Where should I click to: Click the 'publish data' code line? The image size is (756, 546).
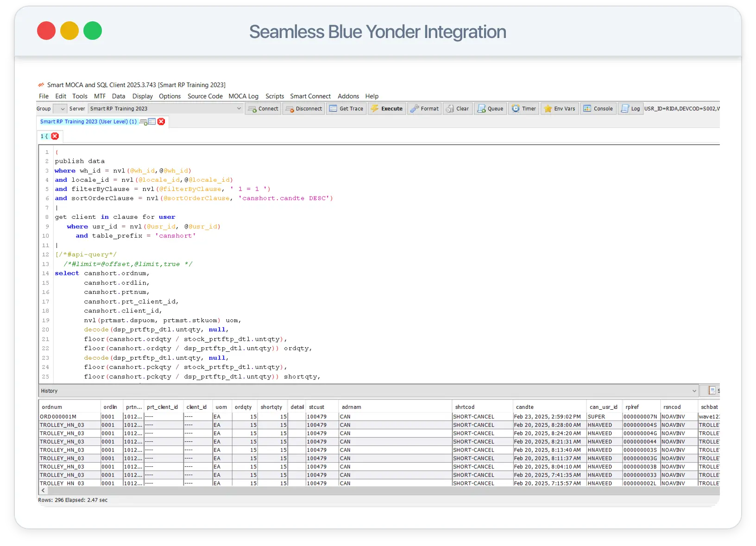tap(80, 161)
